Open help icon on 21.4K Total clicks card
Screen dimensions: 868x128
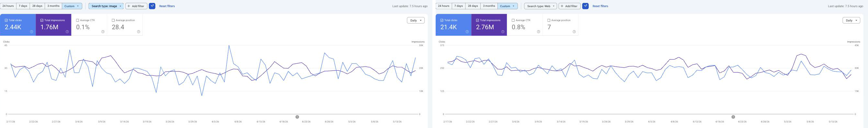point(467,32)
